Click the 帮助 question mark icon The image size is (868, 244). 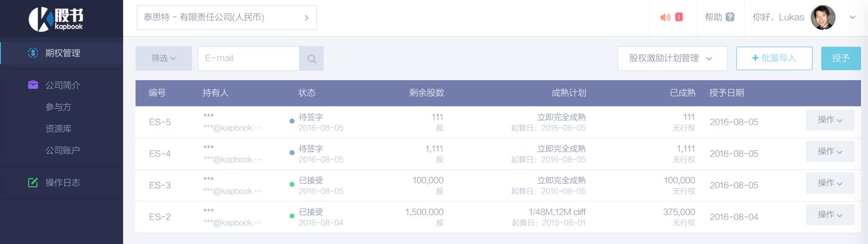point(730,17)
